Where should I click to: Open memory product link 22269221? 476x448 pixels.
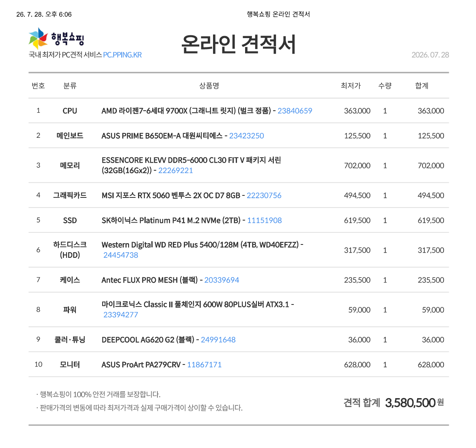[175, 170]
